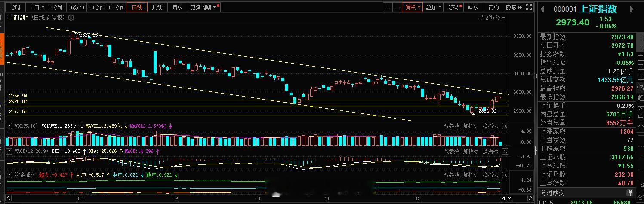Viewport: 644px width, 204px height.
Task: Click VOLUME value 1.233亿
Action: click(69, 126)
